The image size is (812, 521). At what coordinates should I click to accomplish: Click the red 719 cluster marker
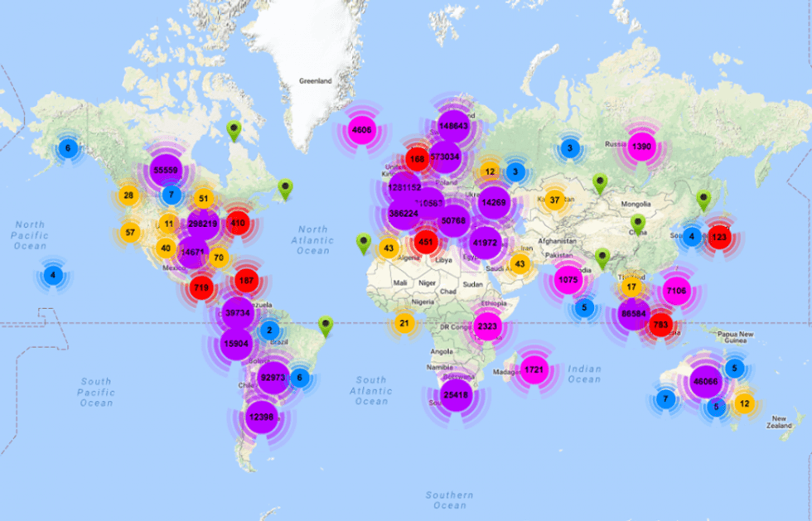point(201,288)
